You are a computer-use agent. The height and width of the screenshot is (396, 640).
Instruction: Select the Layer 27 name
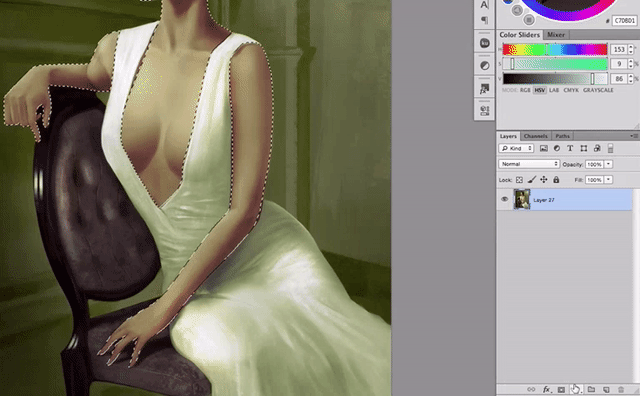544,200
